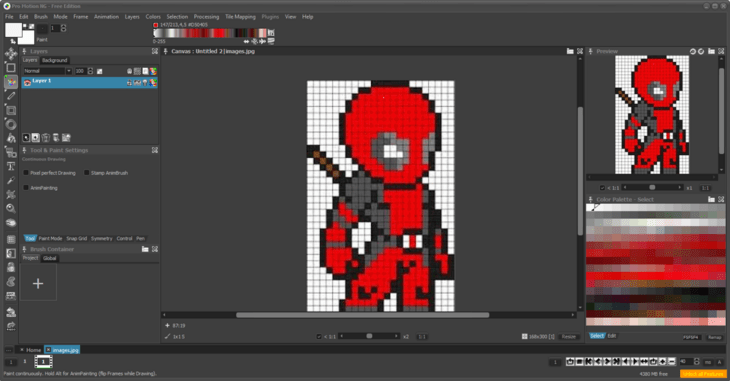This screenshot has height=381, width=730.
Task: Toggle Preview zoom lock checkbox
Action: pyautogui.click(x=602, y=188)
